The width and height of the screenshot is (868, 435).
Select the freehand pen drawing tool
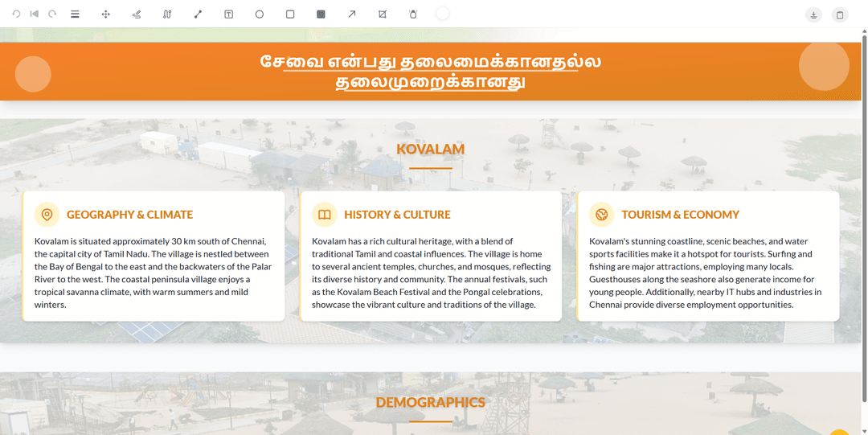(137, 14)
